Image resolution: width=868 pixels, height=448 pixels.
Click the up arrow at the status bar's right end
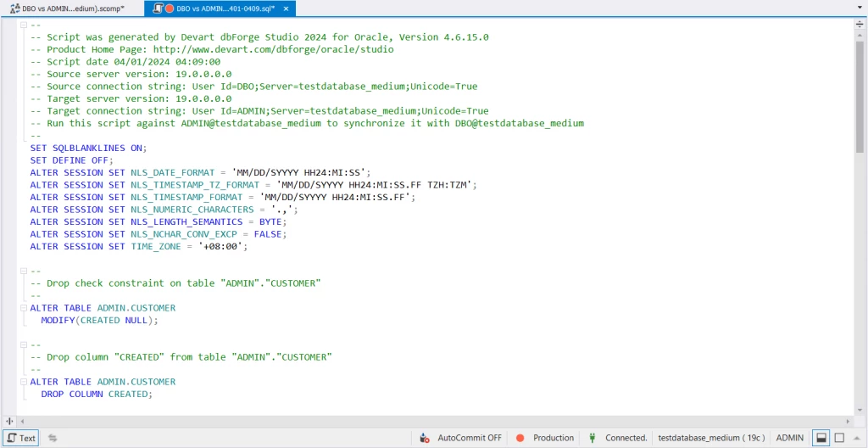point(859,438)
